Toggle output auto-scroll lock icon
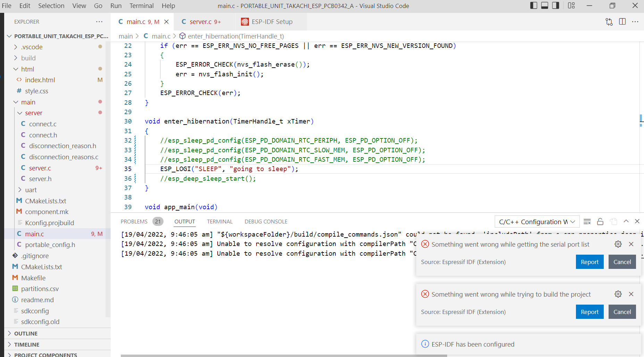Image resolution: width=644 pixels, height=357 pixels. click(600, 221)
